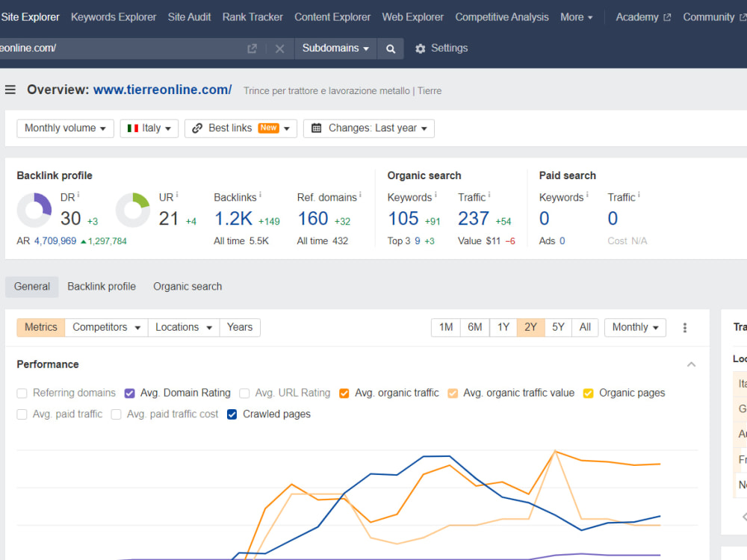Click info icon beside Paid Keywords
Screen dimensions: 747x560
pyautogui.click(x=587, y=195)
